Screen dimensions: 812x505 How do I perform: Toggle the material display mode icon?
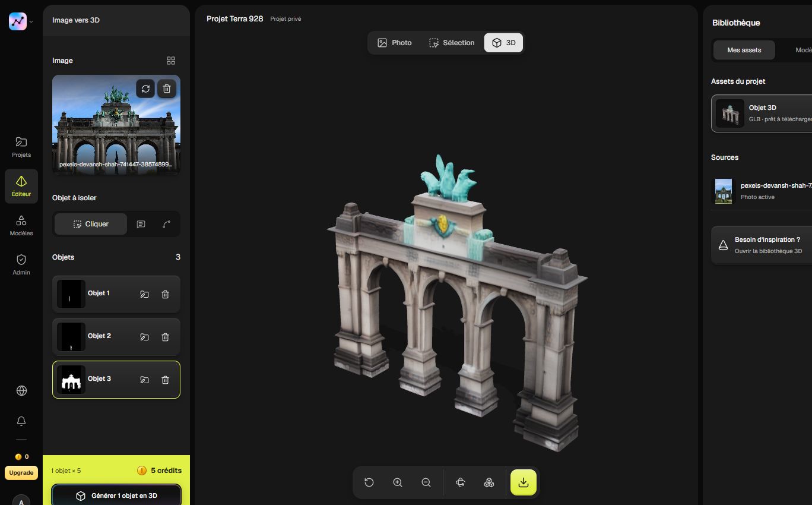pos(489,482)
